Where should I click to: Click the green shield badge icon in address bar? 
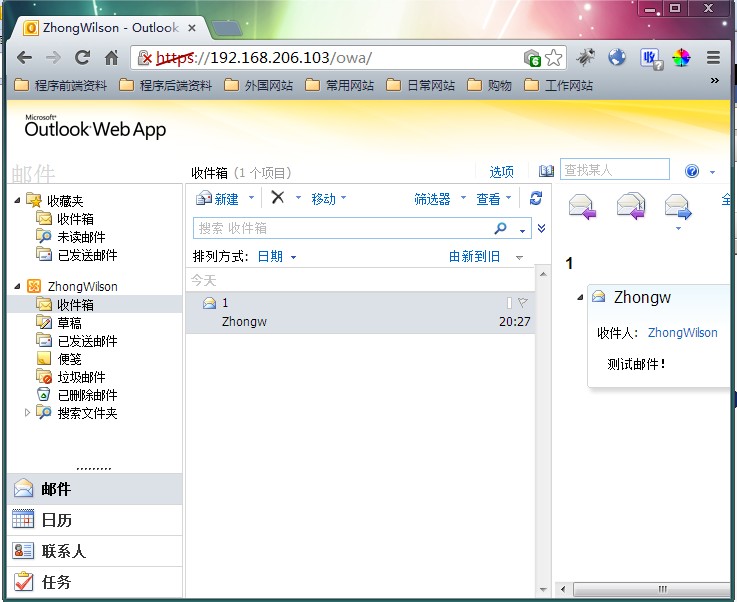(x=533, y=58)
